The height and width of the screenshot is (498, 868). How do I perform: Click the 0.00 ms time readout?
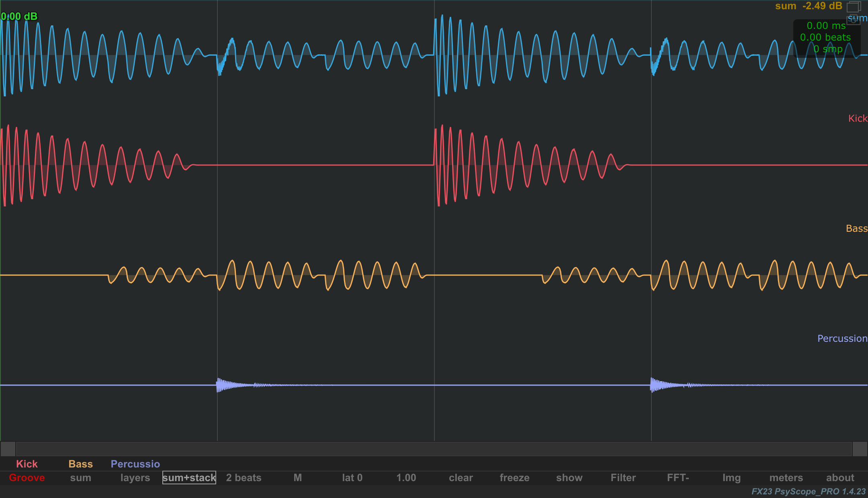coord(826,26)
